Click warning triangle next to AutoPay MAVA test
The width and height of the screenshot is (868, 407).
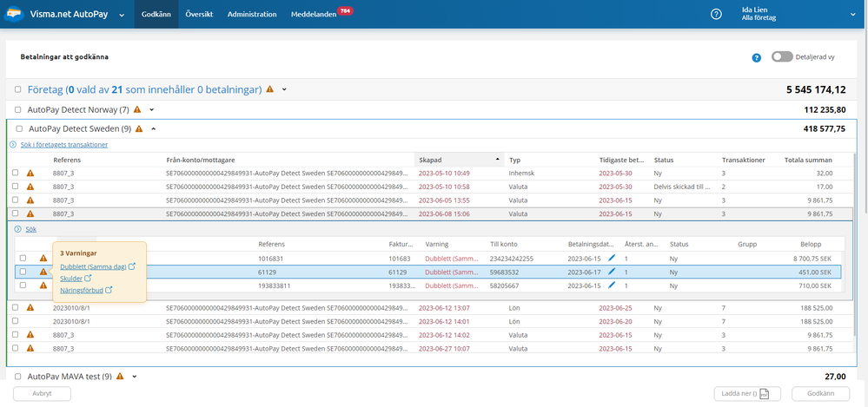tap(121, 377)
